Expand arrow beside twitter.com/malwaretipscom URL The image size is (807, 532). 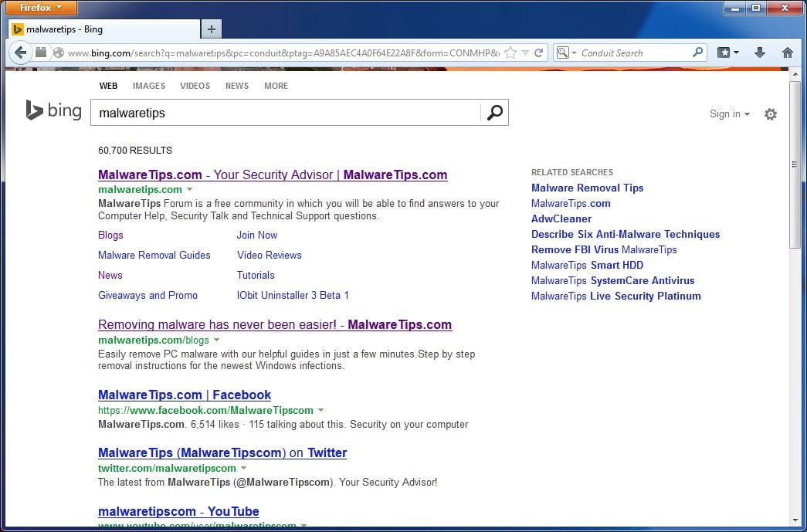(243, 468)
